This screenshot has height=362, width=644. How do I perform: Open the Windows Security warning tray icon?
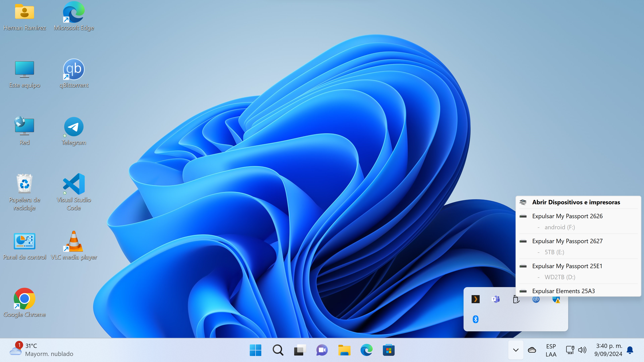tap(556, 299)
